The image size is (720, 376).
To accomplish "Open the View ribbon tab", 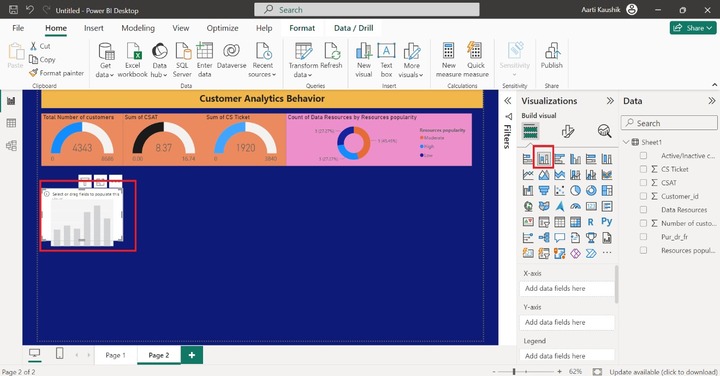I will 180,28.
